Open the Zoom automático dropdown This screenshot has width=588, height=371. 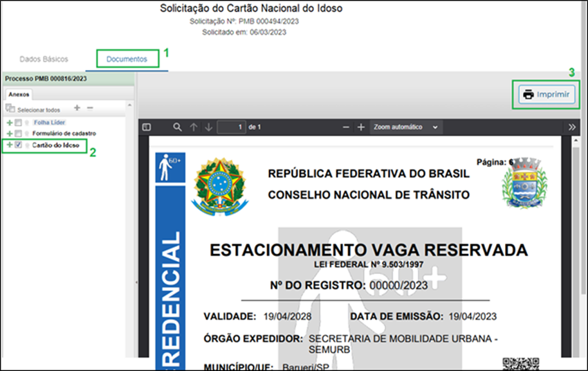(x=406, y=127)
